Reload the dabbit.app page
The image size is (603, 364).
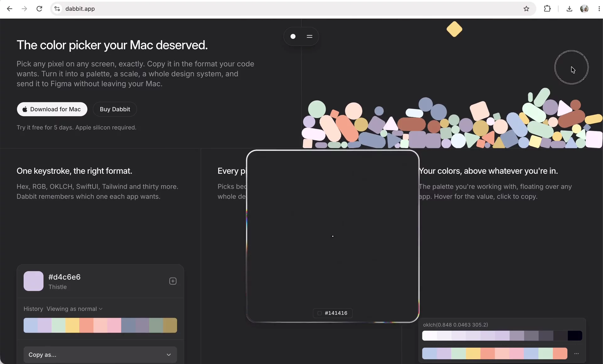coord(39,9)
